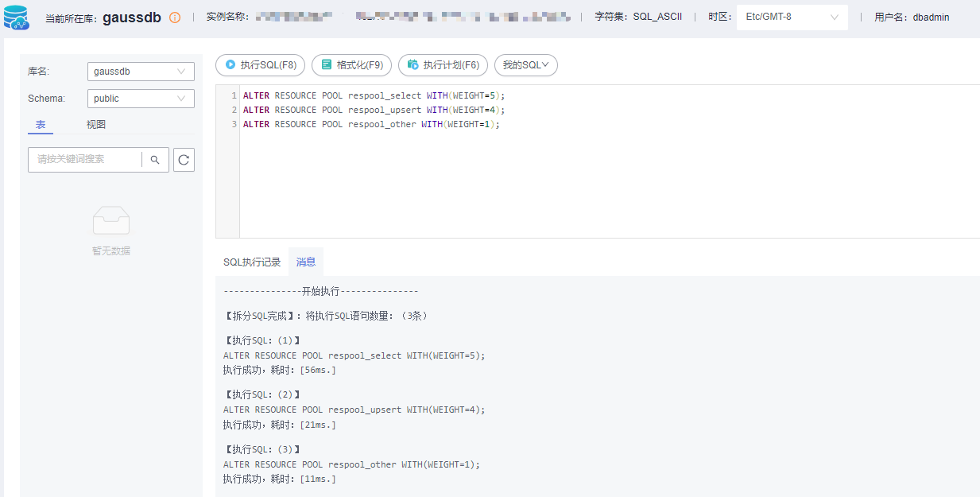Click line number 3 in editor gutter

pos(234,124)
